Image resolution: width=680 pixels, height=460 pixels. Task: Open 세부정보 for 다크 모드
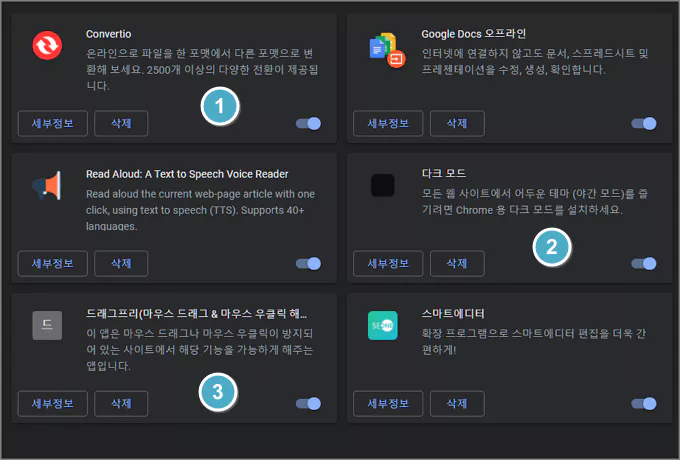click(388, 264)
